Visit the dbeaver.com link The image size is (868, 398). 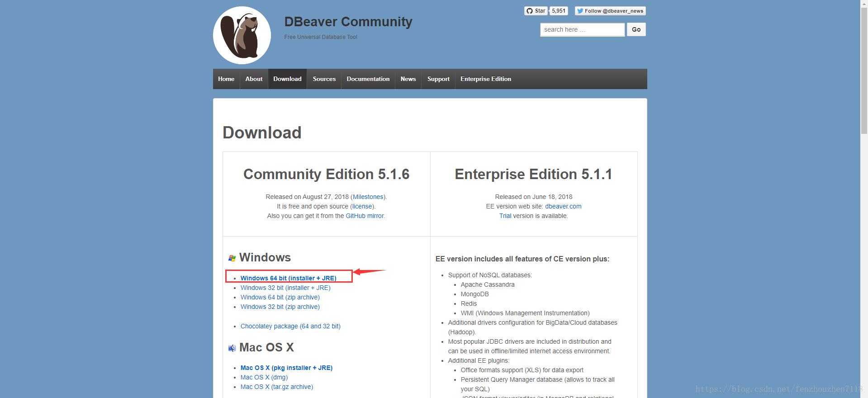563,206
